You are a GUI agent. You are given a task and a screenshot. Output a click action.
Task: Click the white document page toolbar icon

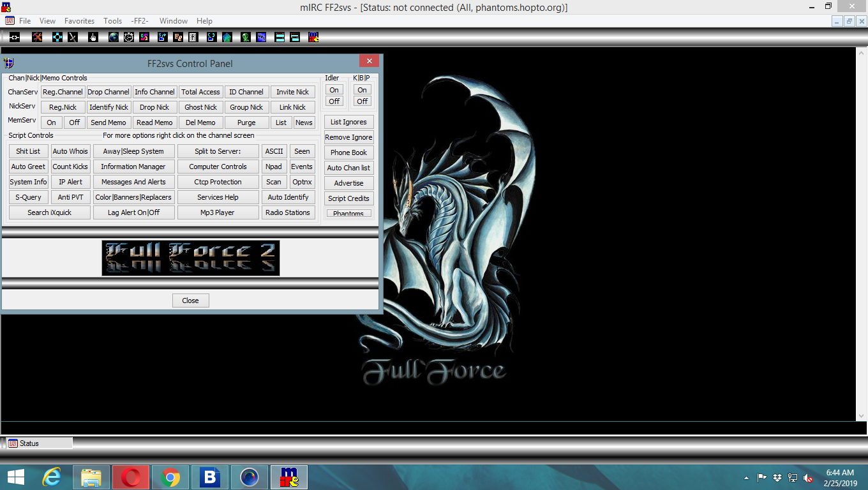[193, 37]
